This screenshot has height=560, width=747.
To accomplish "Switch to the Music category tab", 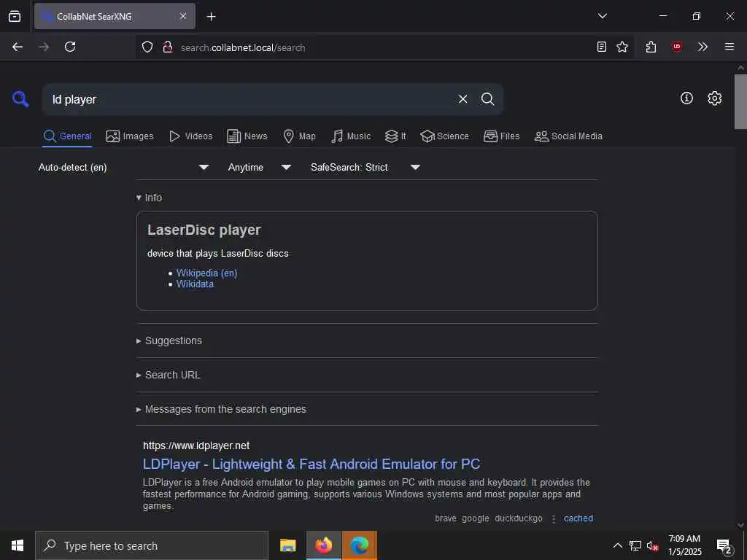I will pos(351,136).
